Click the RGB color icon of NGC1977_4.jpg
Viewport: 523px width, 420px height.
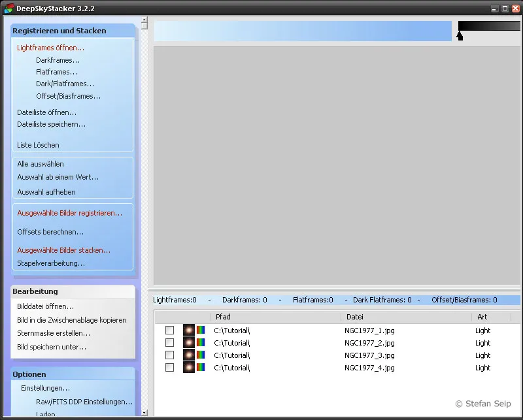click(x=201, y=367)
